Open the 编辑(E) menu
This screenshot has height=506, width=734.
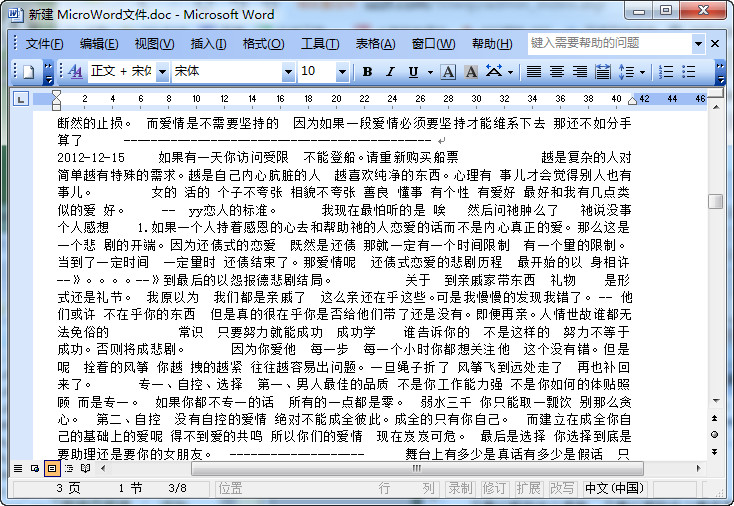pyautogui.click(x=99, y=44)
